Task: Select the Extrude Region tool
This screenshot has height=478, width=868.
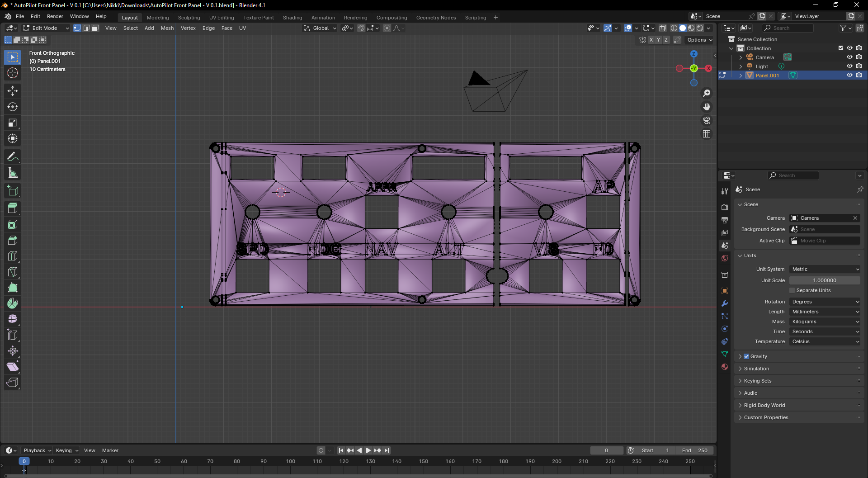Action: click(13, 208)
